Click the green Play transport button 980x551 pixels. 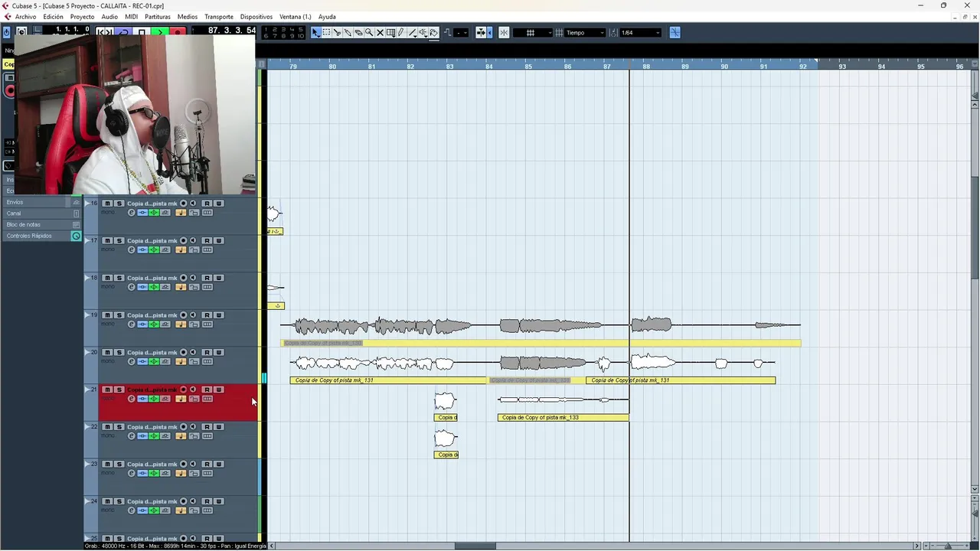click(159, 32)
